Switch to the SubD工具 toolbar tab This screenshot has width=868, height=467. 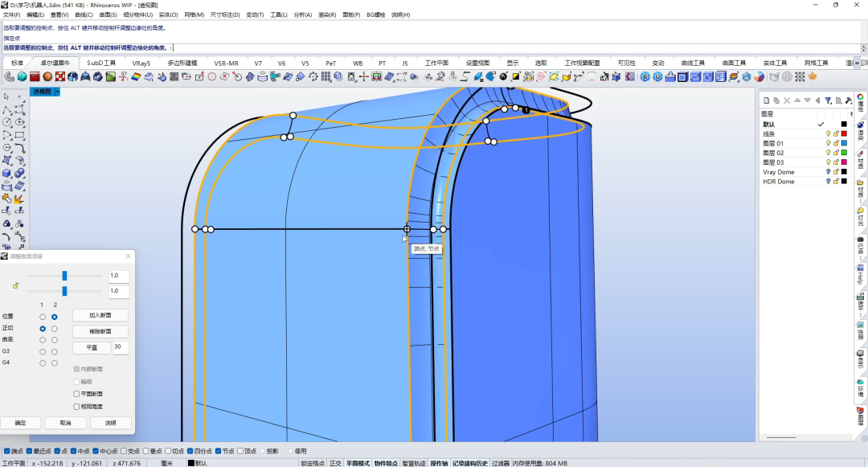(101, 63)
